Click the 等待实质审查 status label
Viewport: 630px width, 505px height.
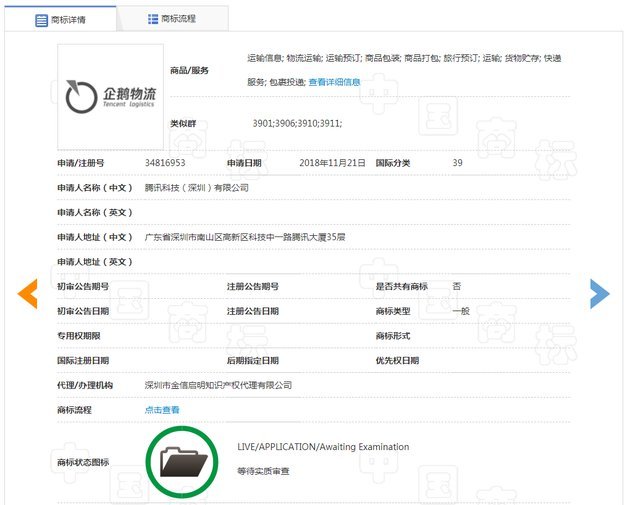click(x=263, y=471)
